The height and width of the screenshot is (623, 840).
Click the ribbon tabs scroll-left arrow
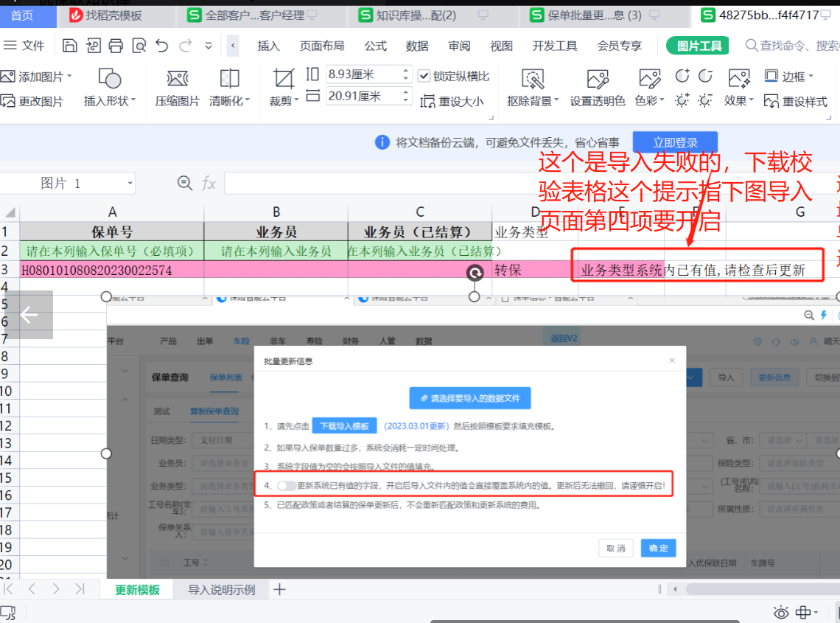[x=233, y=46]
